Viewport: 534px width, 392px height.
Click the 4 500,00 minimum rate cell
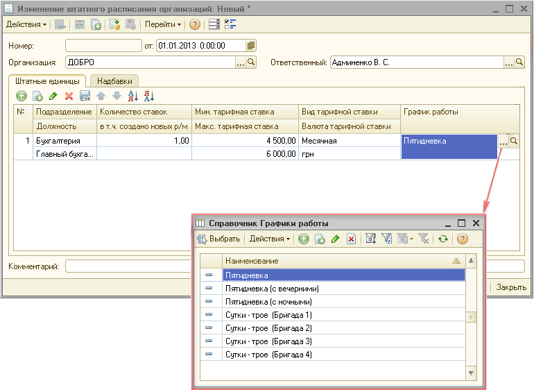pyautogui.click(x=246, y=141)
